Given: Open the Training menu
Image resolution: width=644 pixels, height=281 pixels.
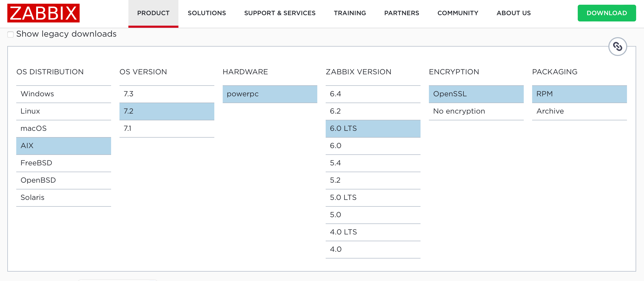Looking at the screenshot, I should pos(350,13).
